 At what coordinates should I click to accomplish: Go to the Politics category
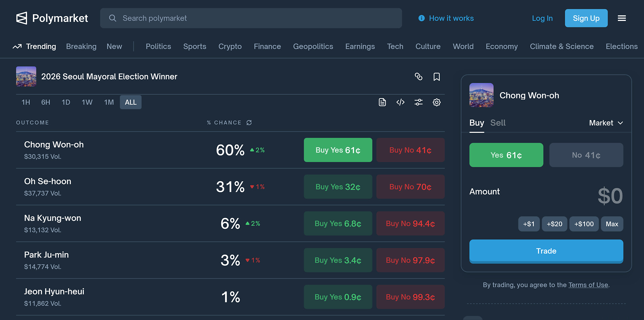[x=158, y=46]
